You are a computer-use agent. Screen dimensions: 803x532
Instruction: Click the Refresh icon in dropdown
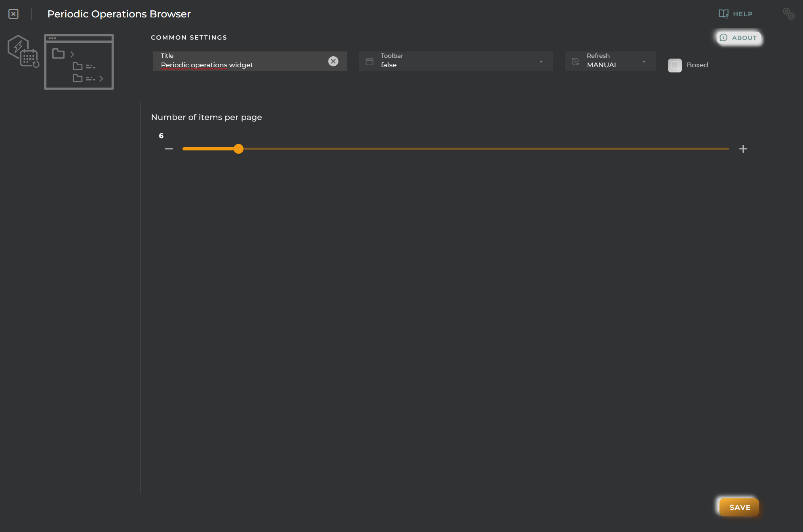pos(576,62)
